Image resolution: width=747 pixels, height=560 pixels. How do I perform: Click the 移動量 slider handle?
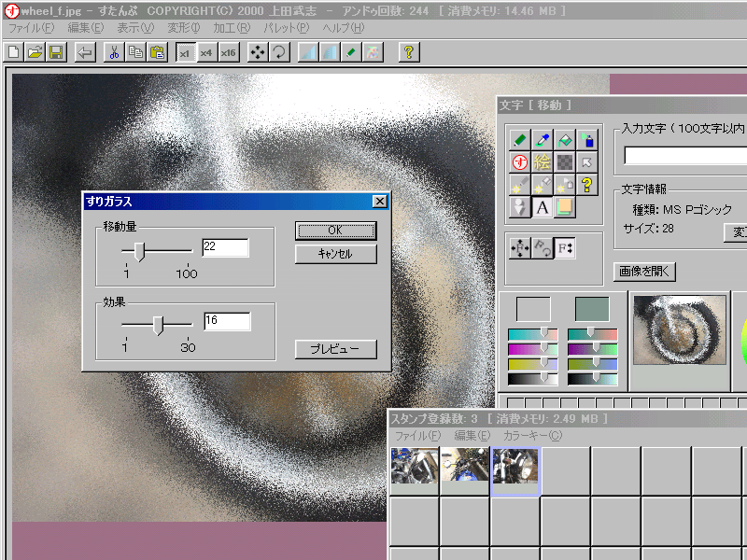click(139, 251)
